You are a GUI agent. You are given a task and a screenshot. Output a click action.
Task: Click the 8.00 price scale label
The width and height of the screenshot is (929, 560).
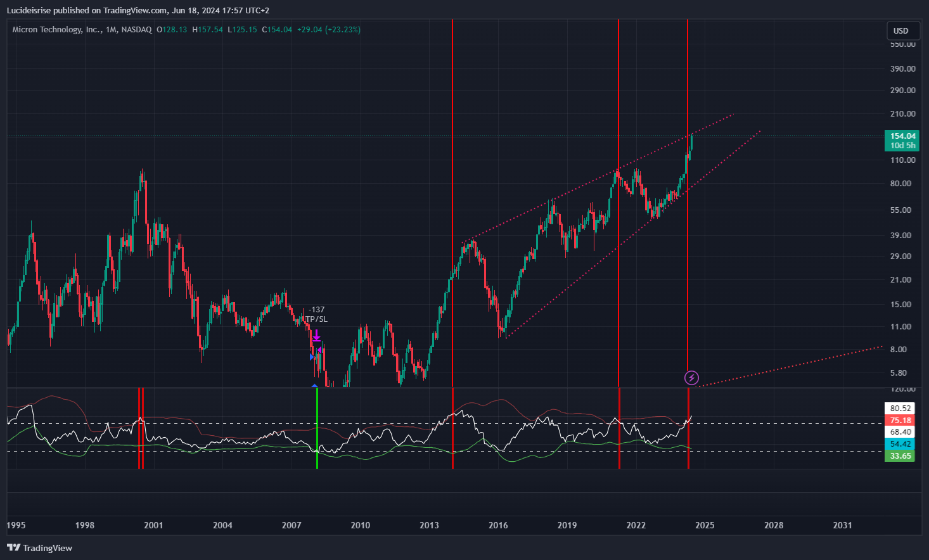tap(899, 349)
